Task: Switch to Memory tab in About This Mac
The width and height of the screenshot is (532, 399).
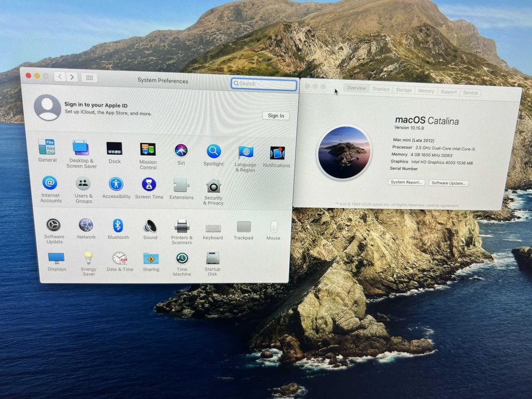Action: [426, 91]
